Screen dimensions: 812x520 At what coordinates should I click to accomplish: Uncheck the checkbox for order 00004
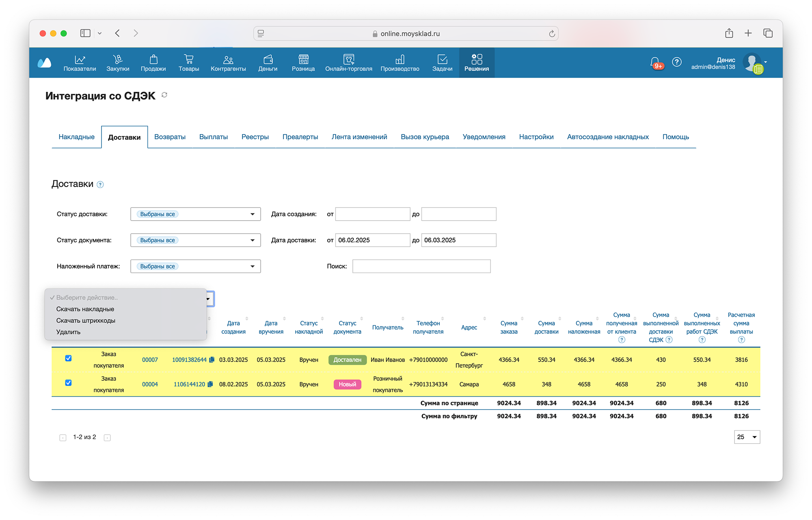coord(69,383)
